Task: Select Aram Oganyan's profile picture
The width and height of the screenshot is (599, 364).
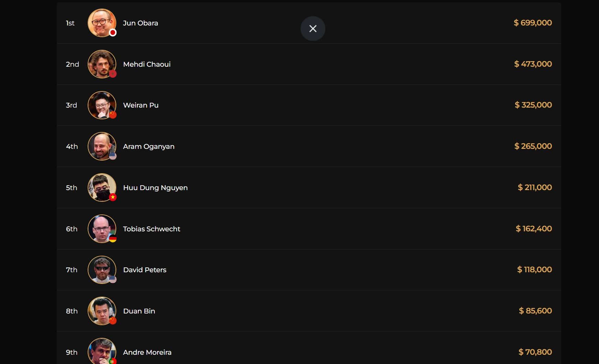Action: (101, 146)
